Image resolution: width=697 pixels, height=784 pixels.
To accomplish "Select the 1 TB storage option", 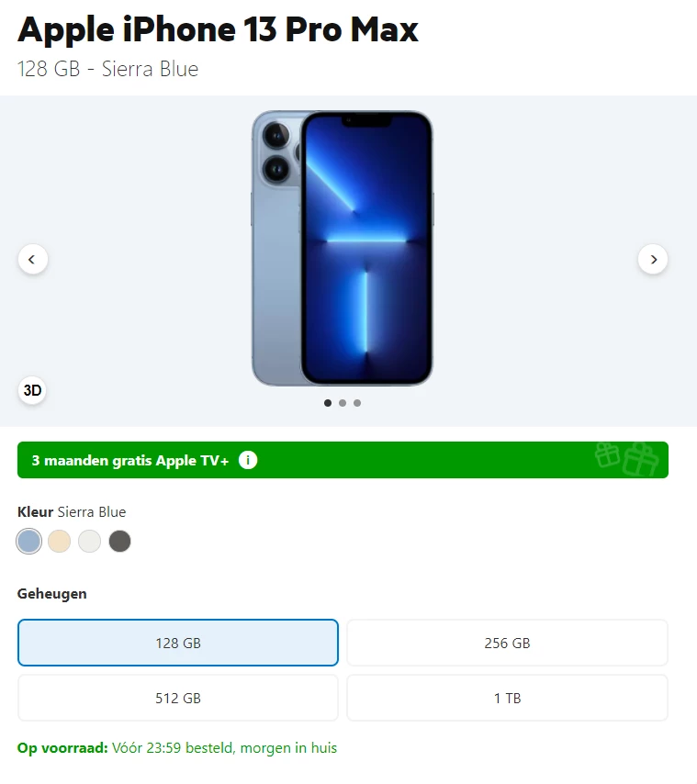I will (507, 698).
